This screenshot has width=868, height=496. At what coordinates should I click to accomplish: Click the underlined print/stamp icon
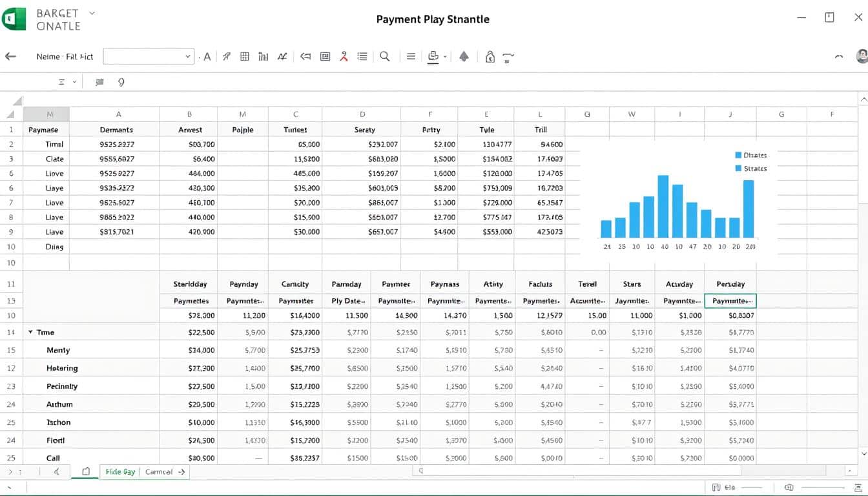pos(433,57)
